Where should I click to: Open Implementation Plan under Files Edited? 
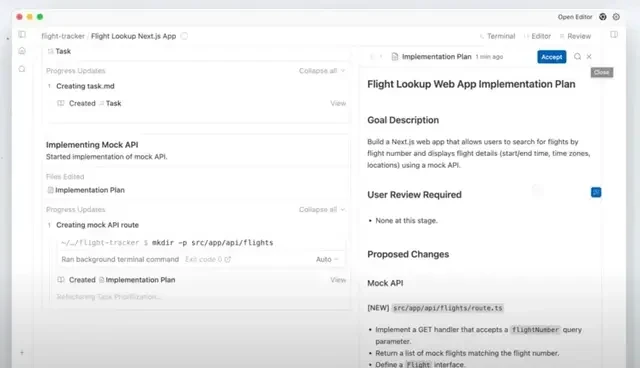[86, 190]
